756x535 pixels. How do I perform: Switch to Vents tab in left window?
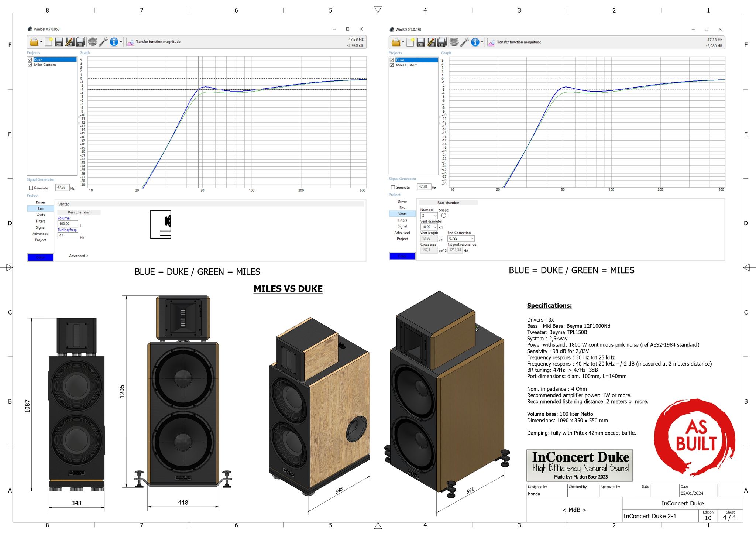pos(41,215)
